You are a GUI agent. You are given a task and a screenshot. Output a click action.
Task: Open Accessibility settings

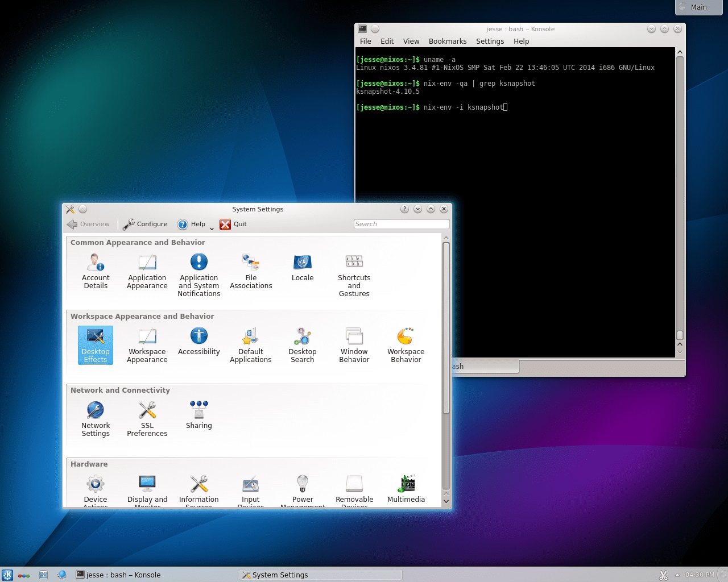(199, 342)
